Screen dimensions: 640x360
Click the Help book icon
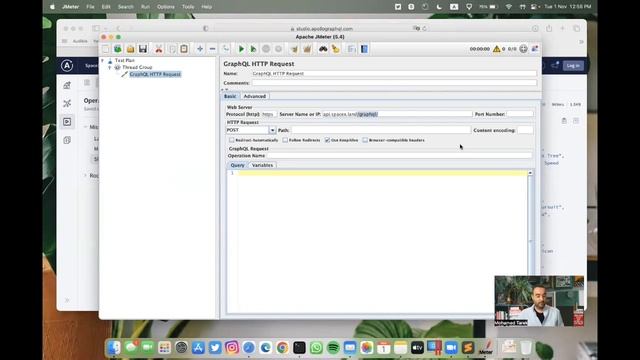[x=364, y=49]
